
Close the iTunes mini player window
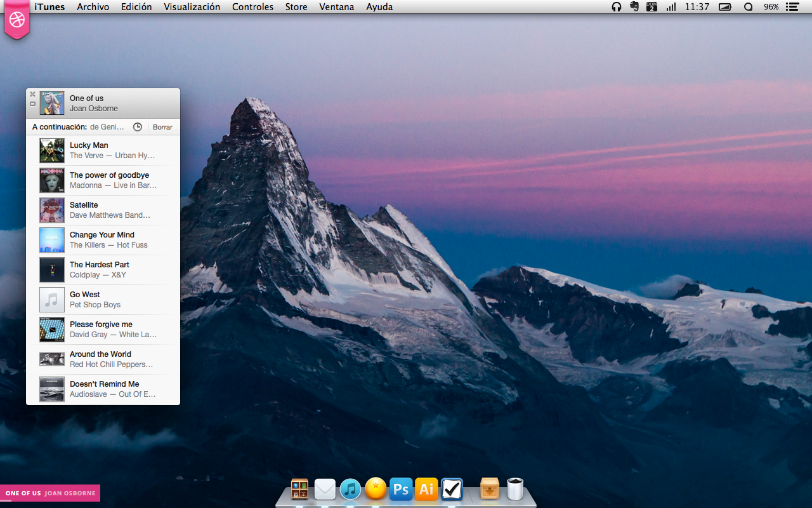coord(33,95)
